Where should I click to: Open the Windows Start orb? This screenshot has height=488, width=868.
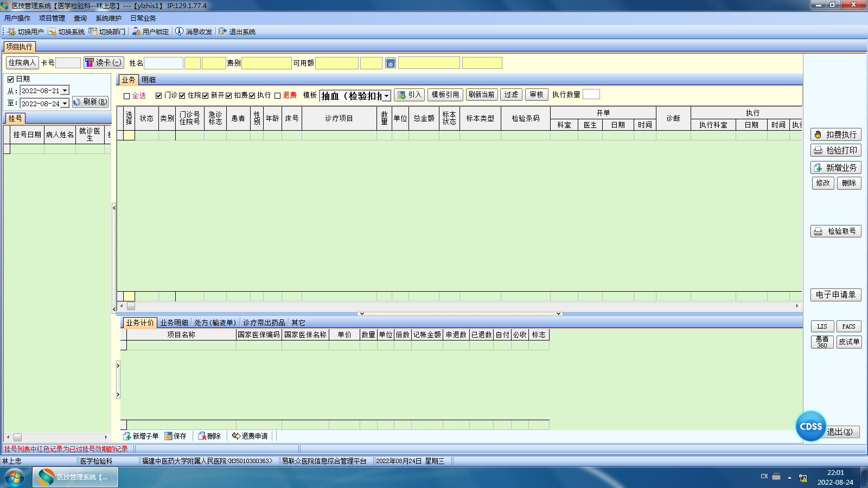point(15,477)
